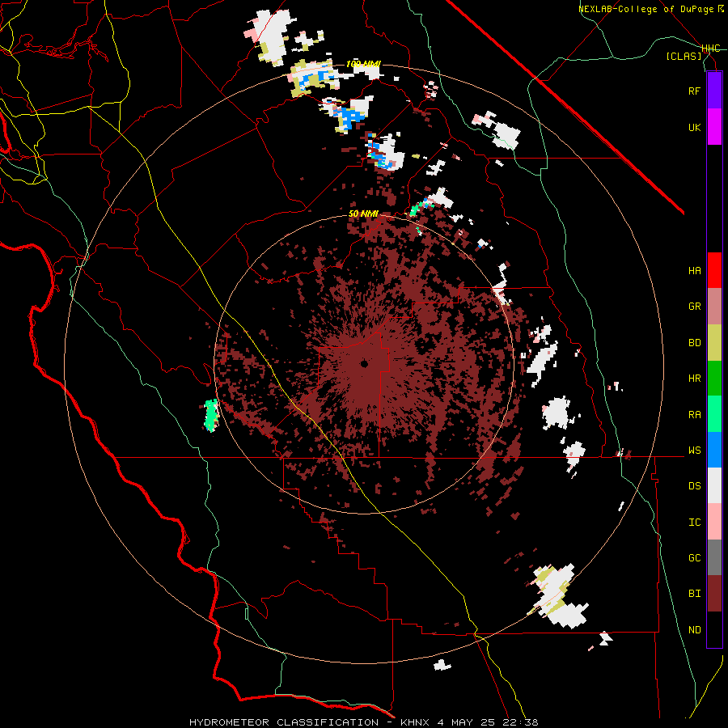This screenshot has width=728, height=728.
Task: Click the green rain echo west of the 50 NMI ring
Action: pyautogui.click(x=211, y=415)
